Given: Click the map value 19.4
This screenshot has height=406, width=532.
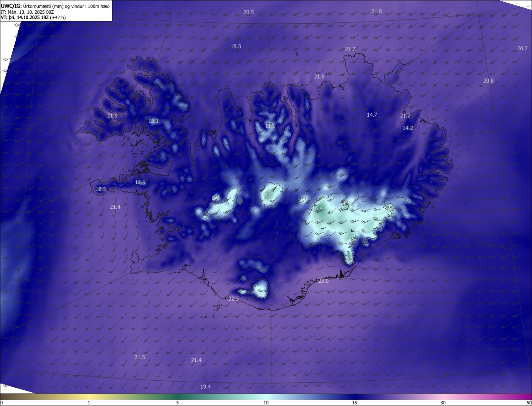Looking at the screenshot, I should click(x=205, y=387).
